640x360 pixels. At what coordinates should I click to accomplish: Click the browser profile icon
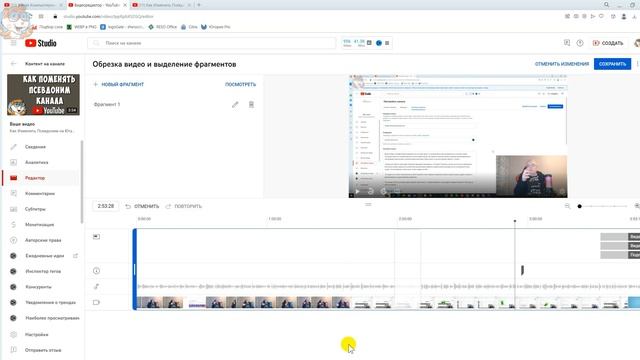(x=624, y=16)
